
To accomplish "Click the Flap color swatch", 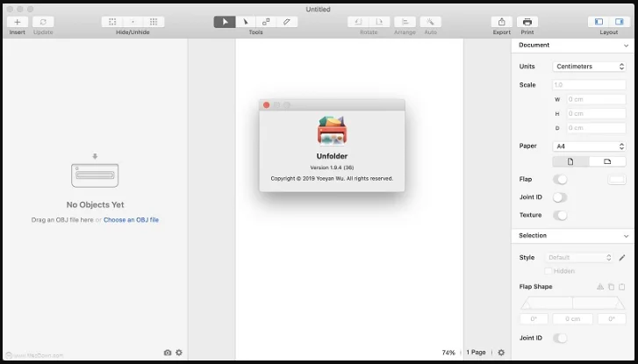I will (x=617, y=179).
